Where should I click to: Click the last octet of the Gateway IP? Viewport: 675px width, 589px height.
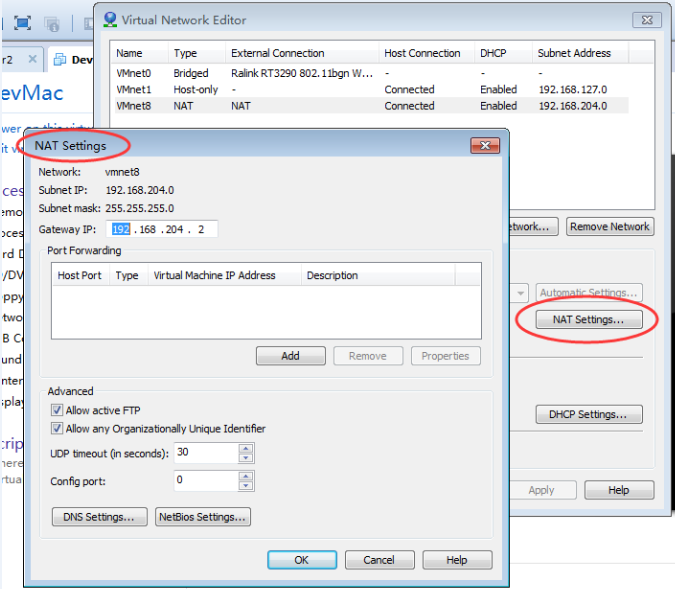tap(201, 229)
